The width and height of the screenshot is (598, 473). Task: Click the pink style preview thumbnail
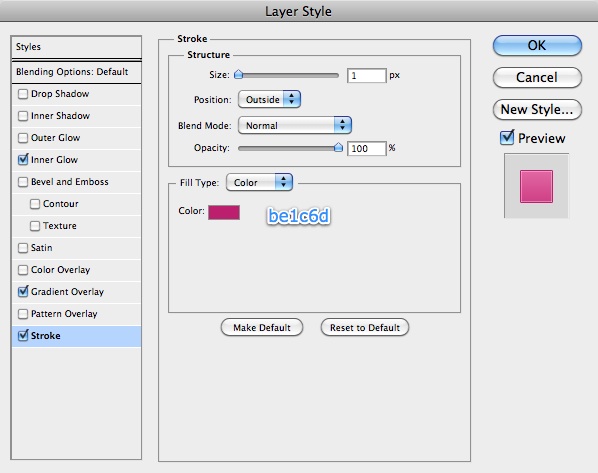pyautogui.click(x=536, y=186)
